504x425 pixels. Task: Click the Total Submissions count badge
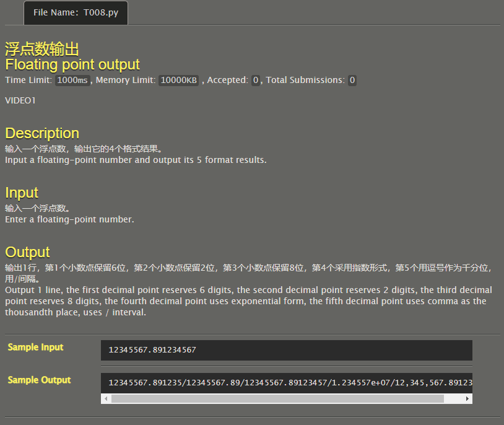(352, 80)
